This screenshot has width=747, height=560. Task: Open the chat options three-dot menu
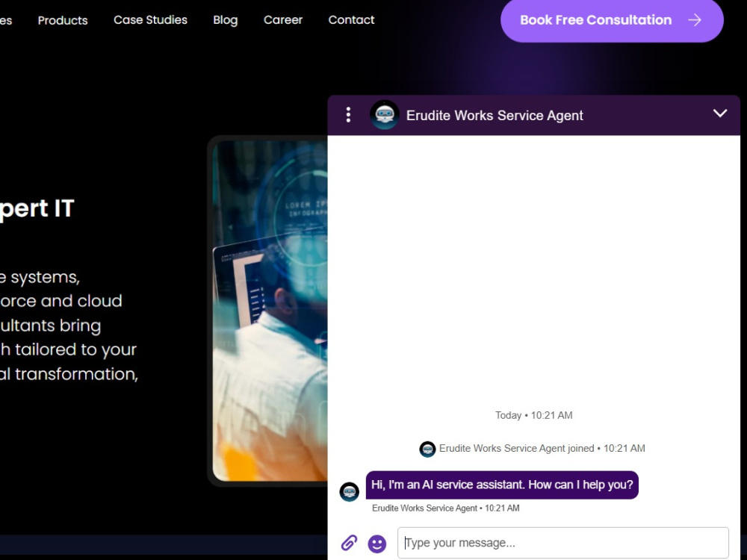point(348,115)
